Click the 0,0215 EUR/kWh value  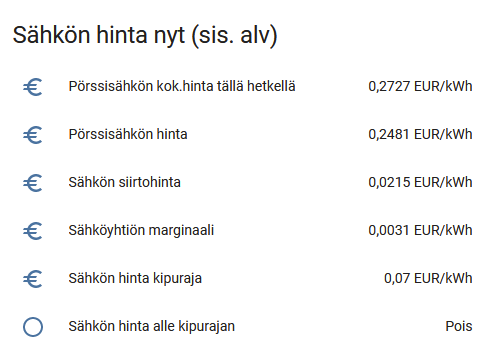(420, 182)
